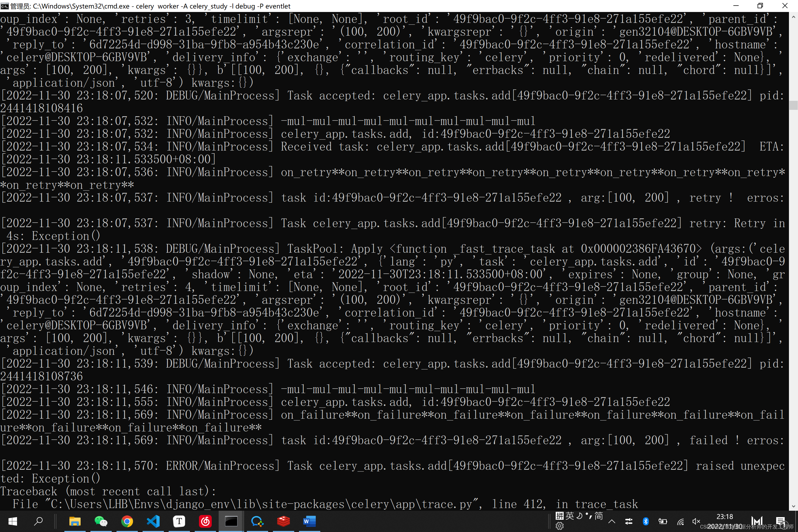798x532 pixels.
Task: Click the muted volume speaker icon
Action: 697,521
